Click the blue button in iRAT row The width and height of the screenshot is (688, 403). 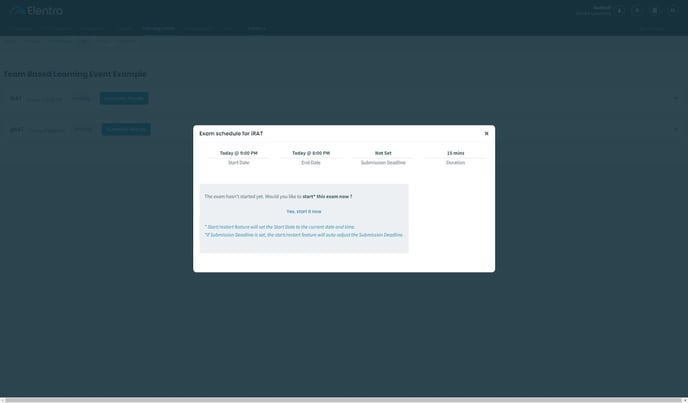tap(124, 98)
